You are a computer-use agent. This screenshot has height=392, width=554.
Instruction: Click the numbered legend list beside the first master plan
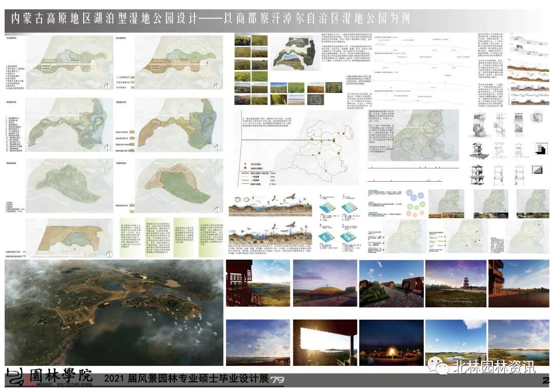point(15,76)
